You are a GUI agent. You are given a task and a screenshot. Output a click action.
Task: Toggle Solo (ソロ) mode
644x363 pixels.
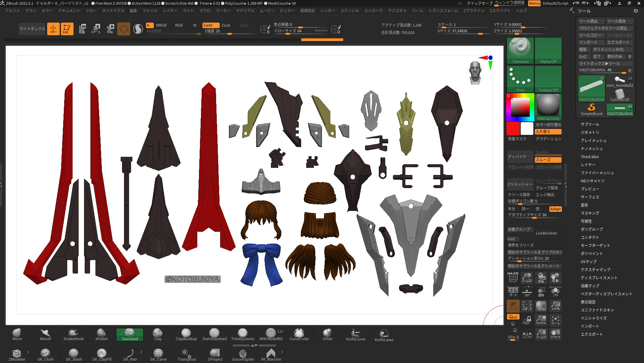tap(556, 292)
